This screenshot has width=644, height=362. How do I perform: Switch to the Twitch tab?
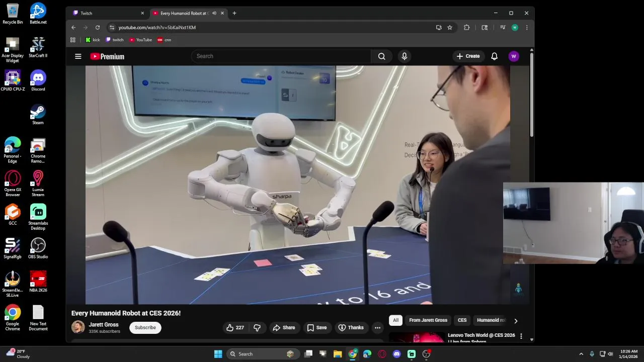(107, 13)
